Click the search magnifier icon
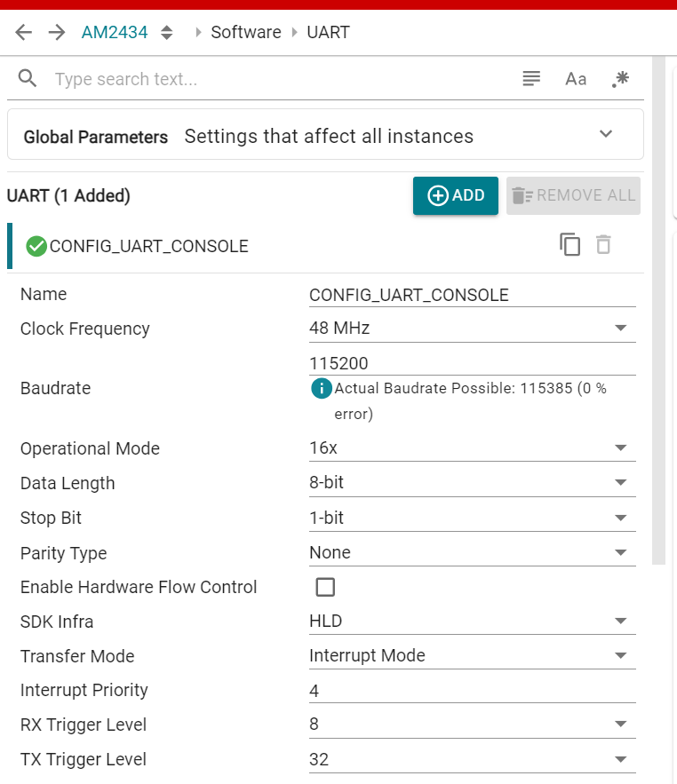This screenshot has height=784, width=677. [28, 79]
